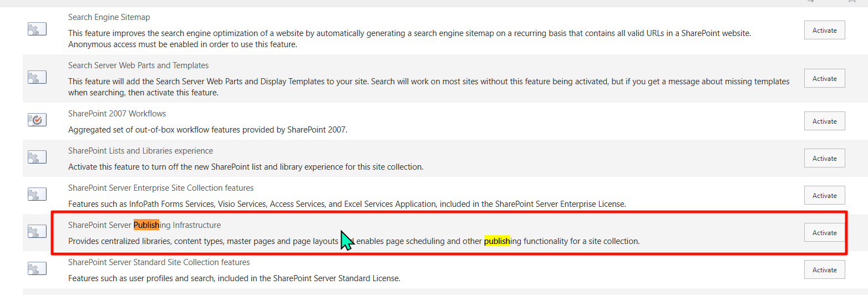Click the orange-highlighted 'Publish' in the feature title
Viewport: 868px width, 295px height.
pyautogui.click(x=146, y=225)
